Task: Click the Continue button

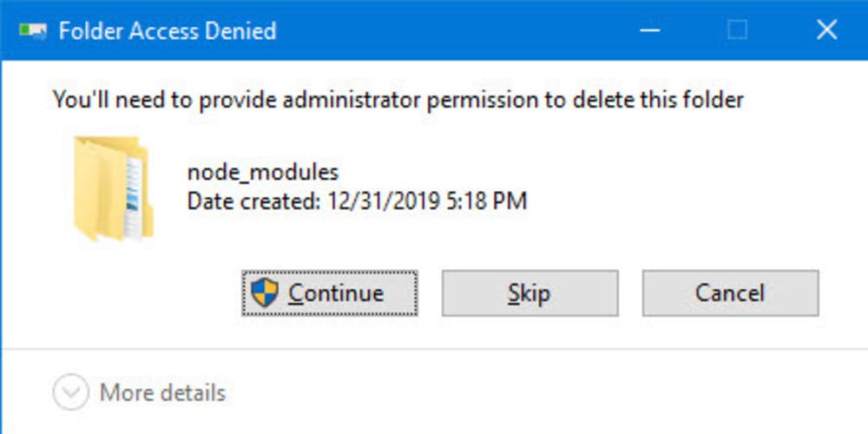Action: click(x=330, y=293)
